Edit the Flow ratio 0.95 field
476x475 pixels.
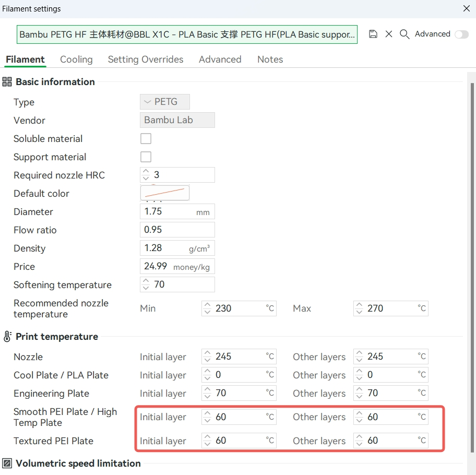point(177,230)
